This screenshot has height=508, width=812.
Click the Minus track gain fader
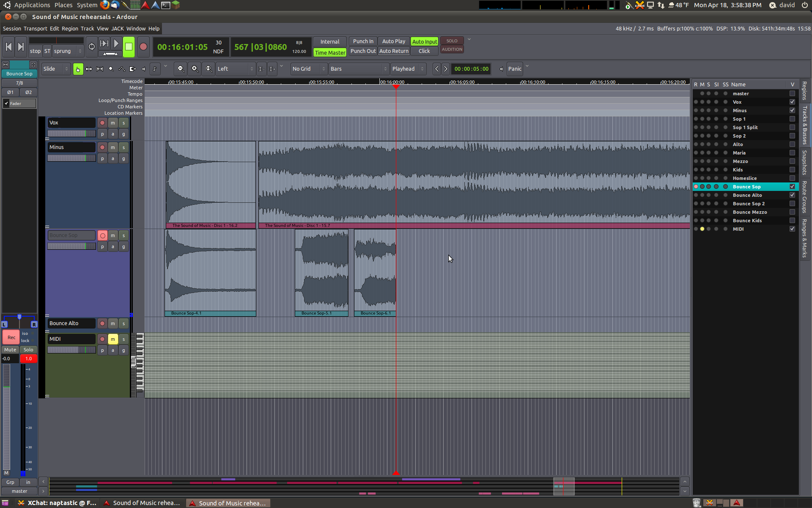coord(71,158)
